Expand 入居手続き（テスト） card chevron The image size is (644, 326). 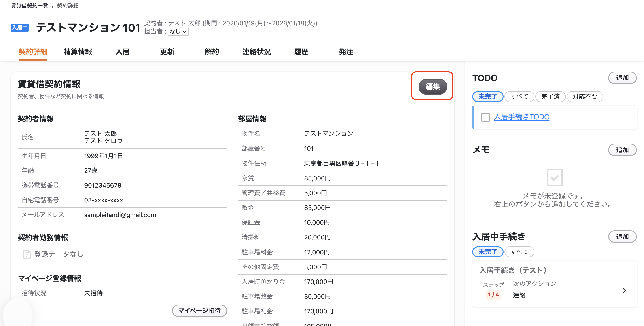[624, 290]
